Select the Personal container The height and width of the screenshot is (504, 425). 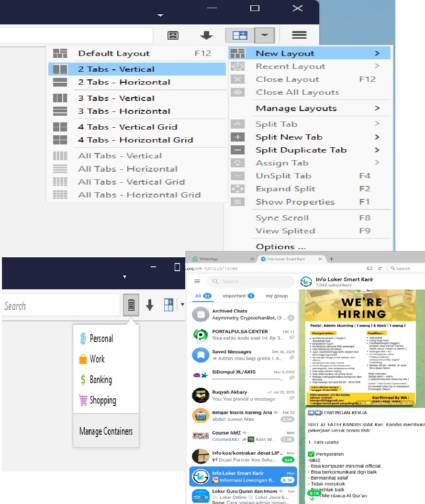pos(101,339)
